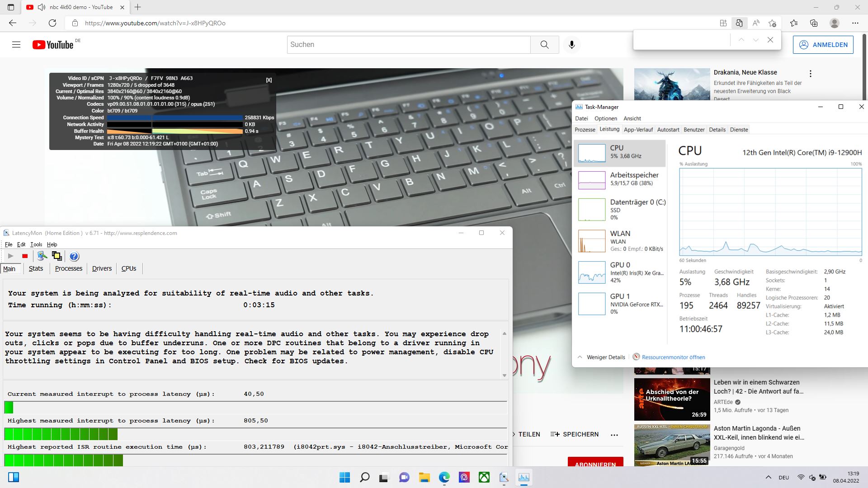This screenshot has width=868, height=488.
Task: Click YouTube voice search microphone icon
Action: tap(571, 45)
